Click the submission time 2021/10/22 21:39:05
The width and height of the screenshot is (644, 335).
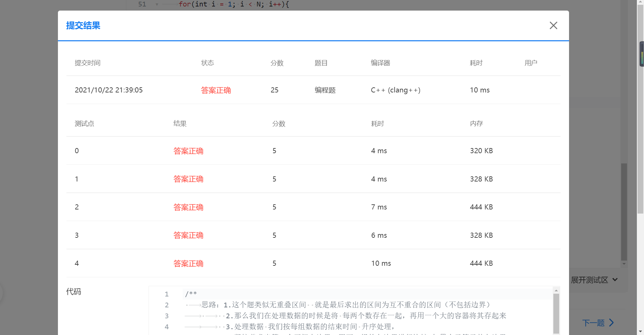coord(109,90)
